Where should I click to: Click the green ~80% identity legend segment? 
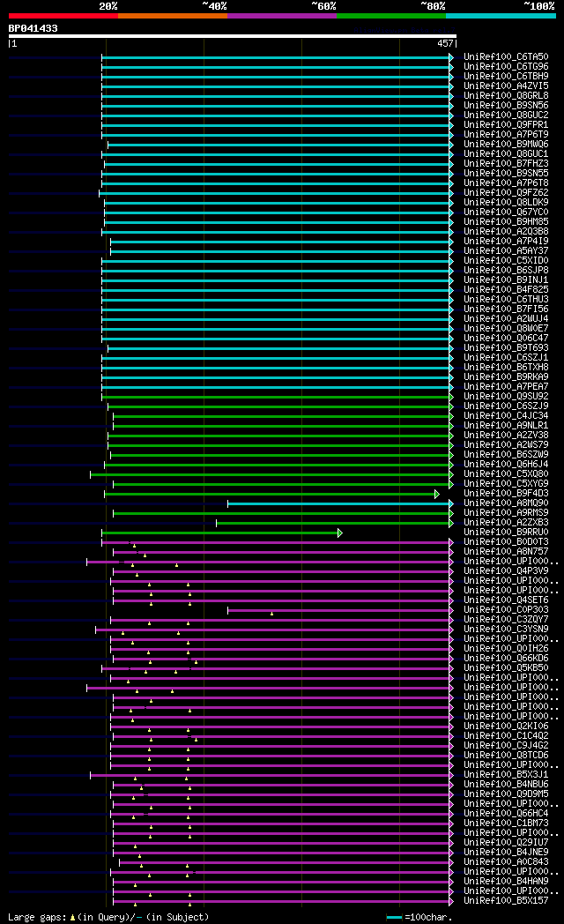(391, 16)
